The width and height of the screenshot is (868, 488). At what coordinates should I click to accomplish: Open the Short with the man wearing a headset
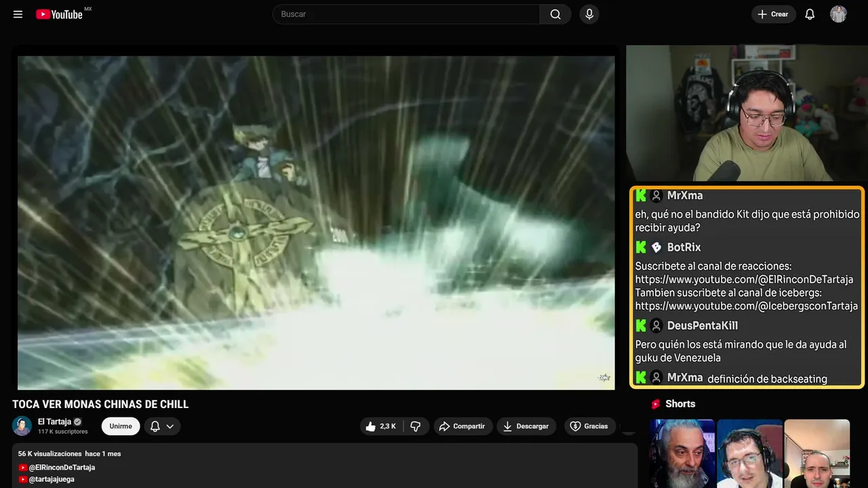tap(749, 453)
